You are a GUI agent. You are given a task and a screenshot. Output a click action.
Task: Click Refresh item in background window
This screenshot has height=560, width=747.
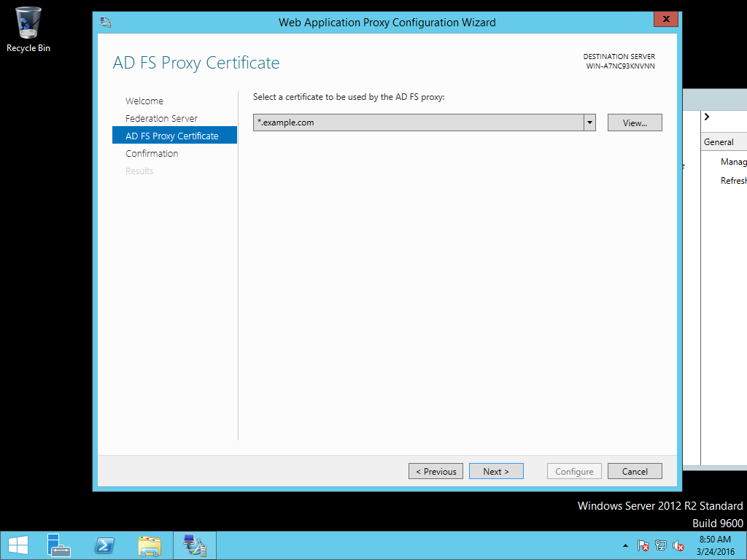(x=734, y=181)
